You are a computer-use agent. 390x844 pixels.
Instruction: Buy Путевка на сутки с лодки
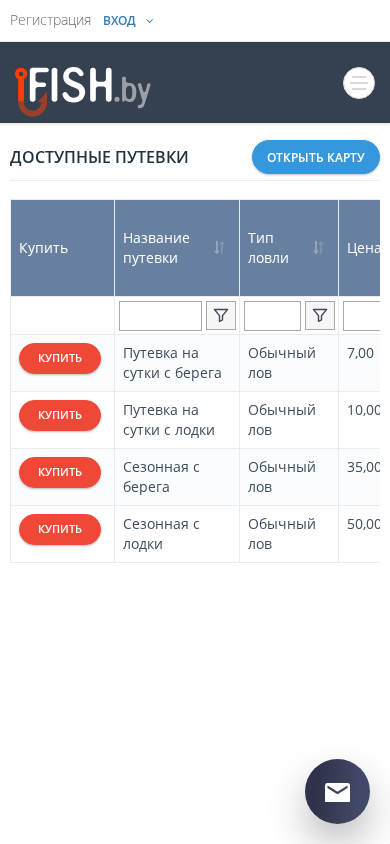[60, 415]
